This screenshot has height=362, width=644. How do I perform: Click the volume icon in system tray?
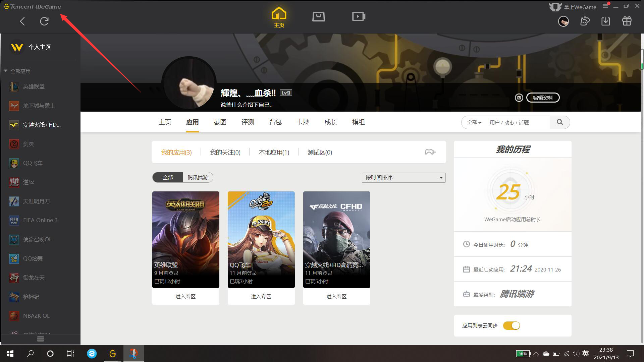[576, 354]
